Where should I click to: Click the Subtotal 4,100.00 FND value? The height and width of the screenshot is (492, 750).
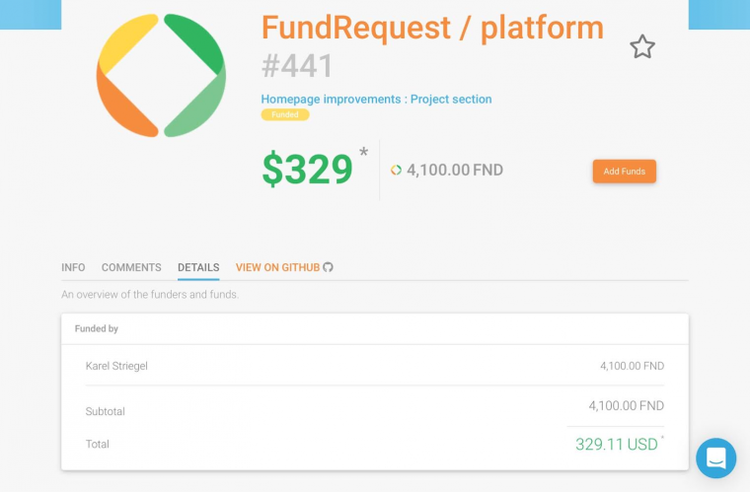[626, 406]
